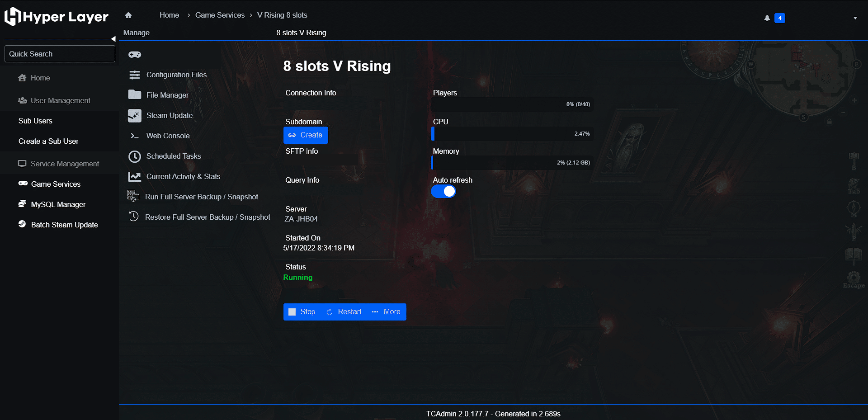This screenshot has width=868, height=420.
Task: Click the MySQL Manager database icon
Action: pos(22,204)
